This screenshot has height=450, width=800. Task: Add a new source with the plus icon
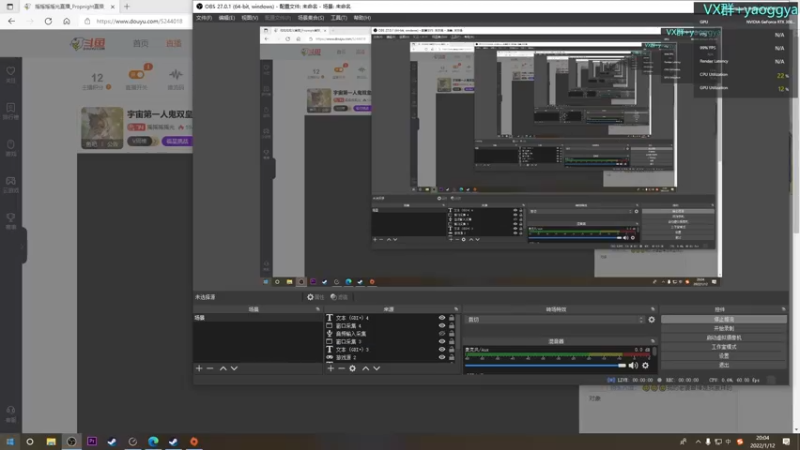tap(331, 368)
